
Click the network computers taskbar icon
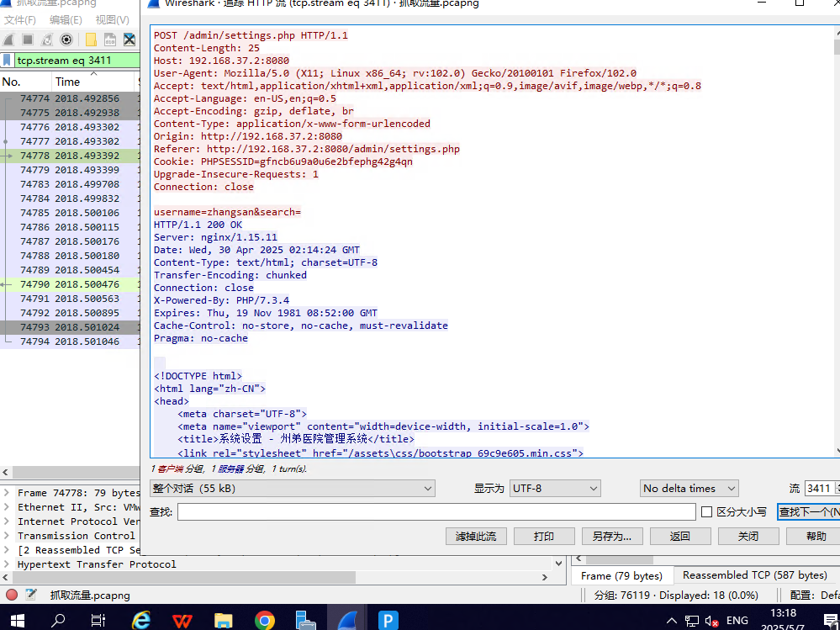pos(305,621)
